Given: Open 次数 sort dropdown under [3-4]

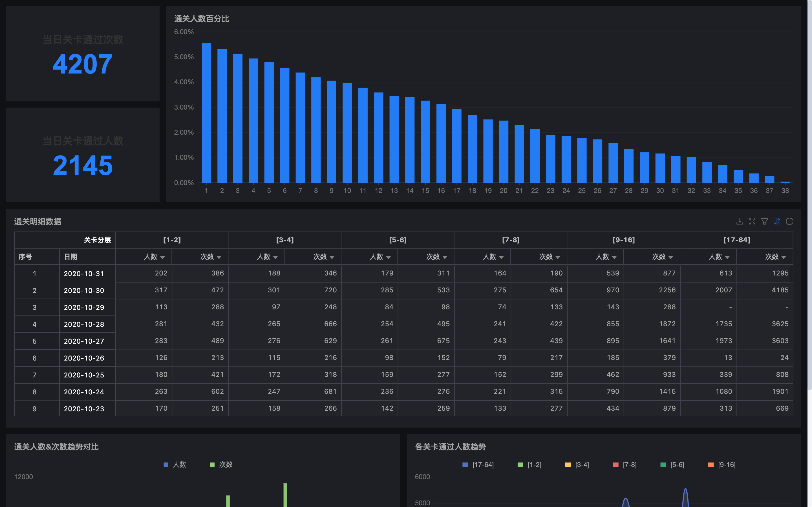Looking at the screenshot, I should click(x=332, y=257).
